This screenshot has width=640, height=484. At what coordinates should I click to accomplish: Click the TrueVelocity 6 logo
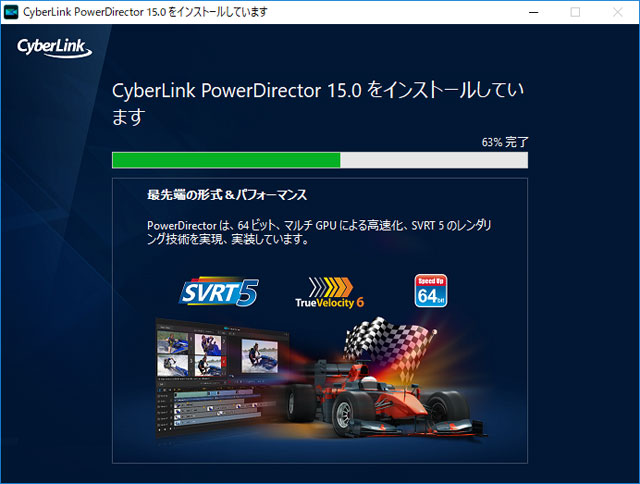pos(329,292)
